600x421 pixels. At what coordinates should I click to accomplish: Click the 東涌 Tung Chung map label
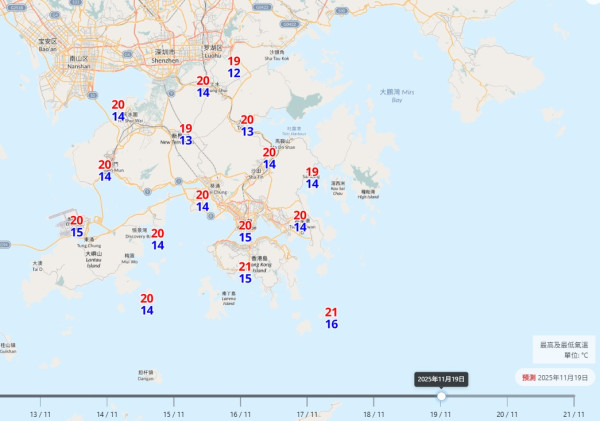[89, 242]
